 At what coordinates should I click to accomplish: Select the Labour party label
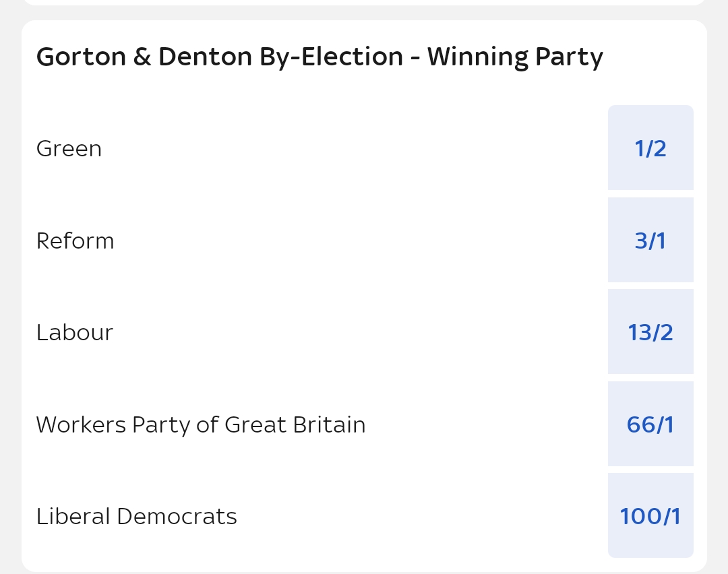pyautogui.click(x=75, y=333)
